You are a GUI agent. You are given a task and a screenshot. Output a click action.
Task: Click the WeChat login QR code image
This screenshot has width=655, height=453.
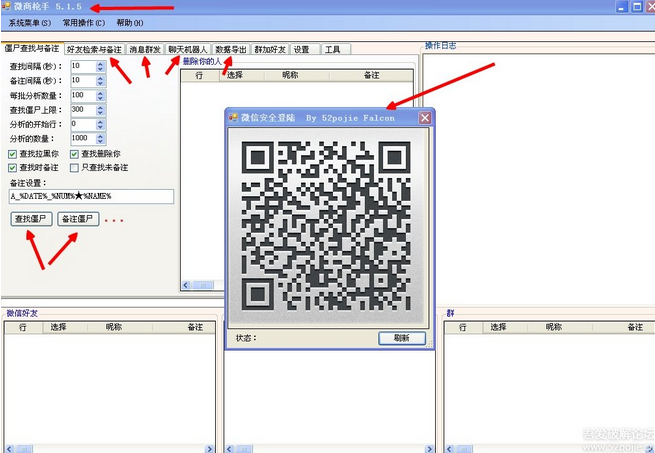pos(328,226)
